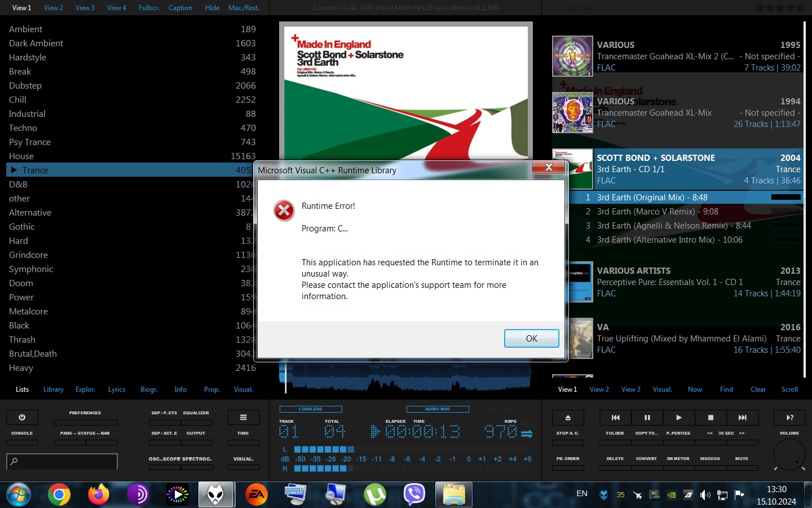
Task: Click the random play question-mark button
Action: (x=790, y=418)
